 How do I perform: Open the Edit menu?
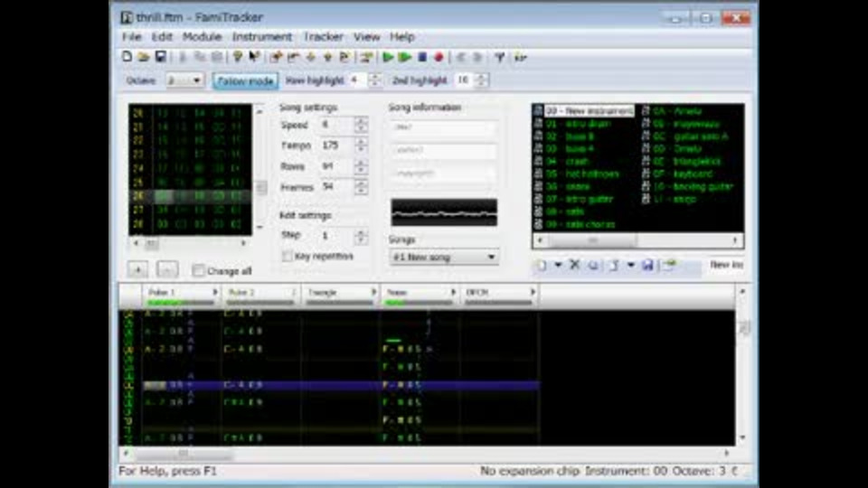point(162,37)
